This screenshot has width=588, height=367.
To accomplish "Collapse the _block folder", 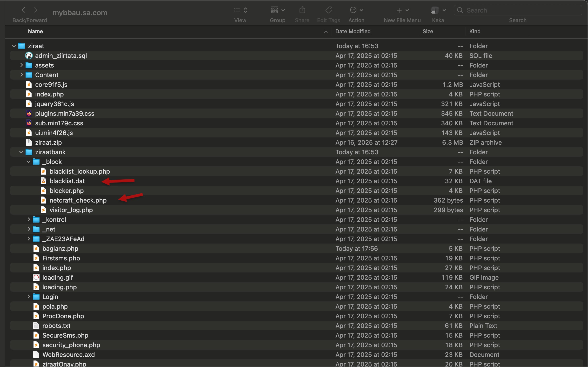I will [x=28, y=162].
